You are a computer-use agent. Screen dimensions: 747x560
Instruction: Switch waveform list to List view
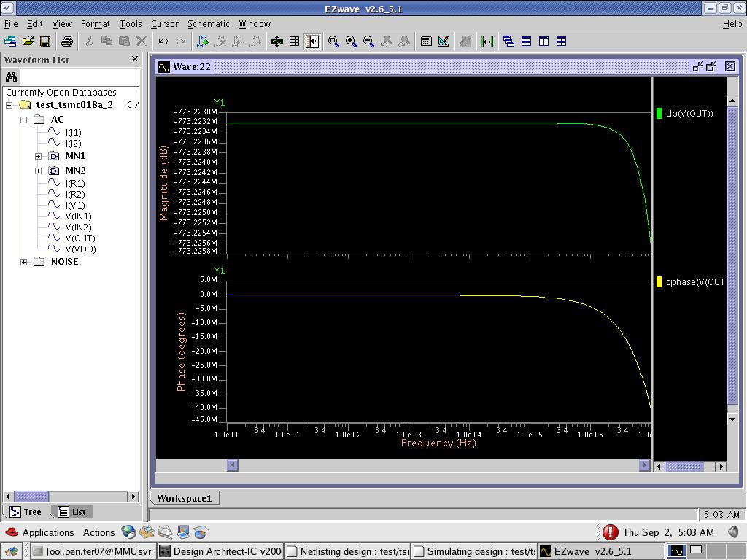72,512
